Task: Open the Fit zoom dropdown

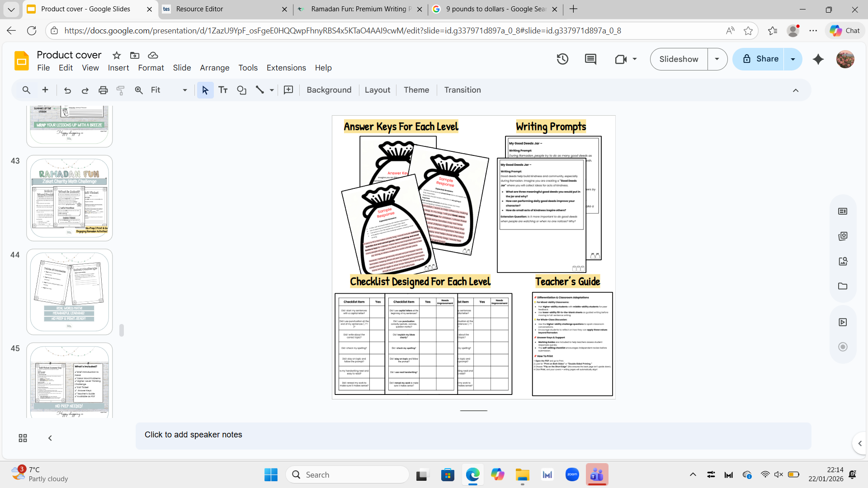Action: coord(184,90)
